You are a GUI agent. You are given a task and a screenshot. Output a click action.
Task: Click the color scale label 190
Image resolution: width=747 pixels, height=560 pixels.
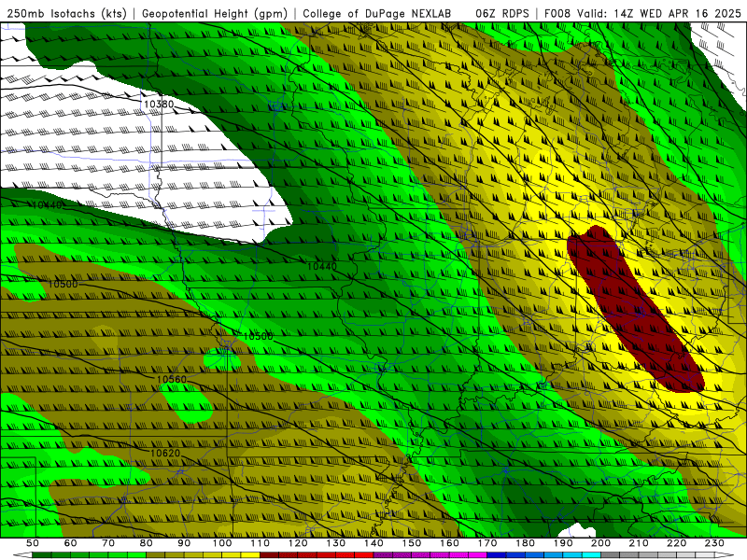[x=563, y=543]
